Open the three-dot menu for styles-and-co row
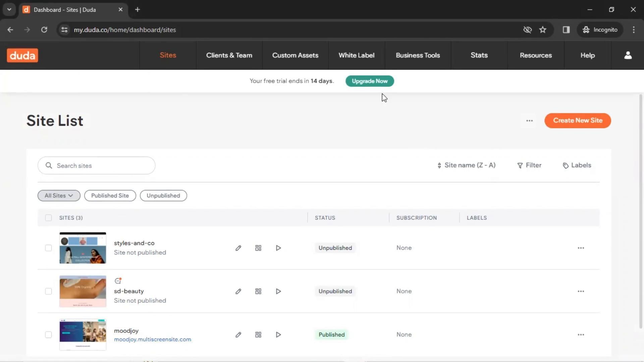This screenshot has height=362, width=644. [581, 248]
